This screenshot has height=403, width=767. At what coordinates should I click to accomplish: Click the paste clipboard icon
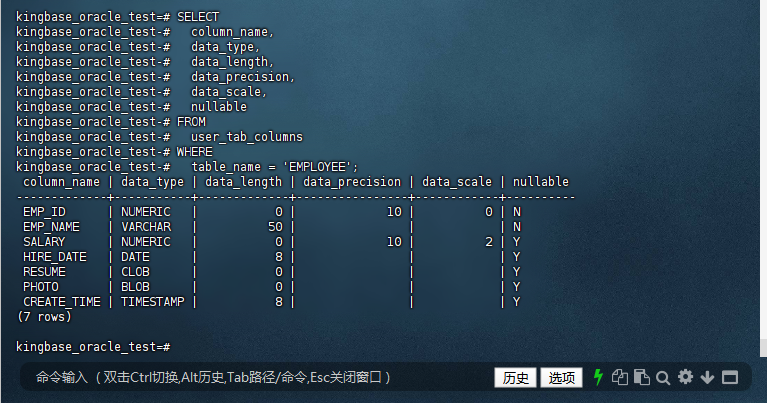click(x=641, y=377)
